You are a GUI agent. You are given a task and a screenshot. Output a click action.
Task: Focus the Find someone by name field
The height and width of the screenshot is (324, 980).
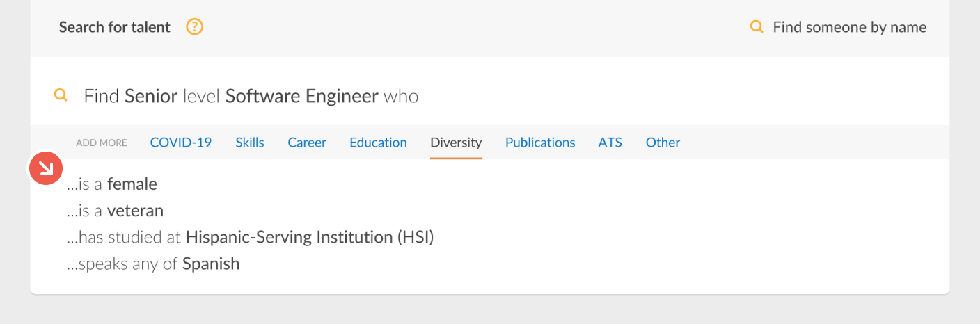coord(850,27)
